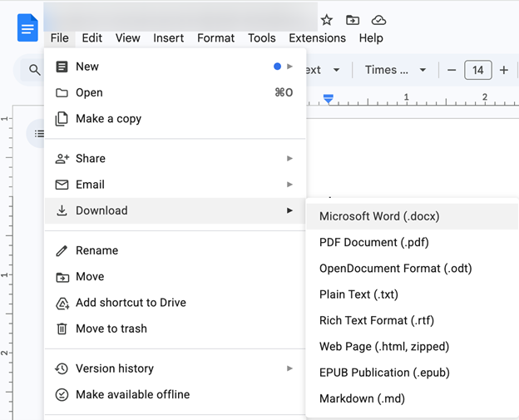This screenshot has width=519, height=420.
Task: Star this document
Action: pos(327,20)
